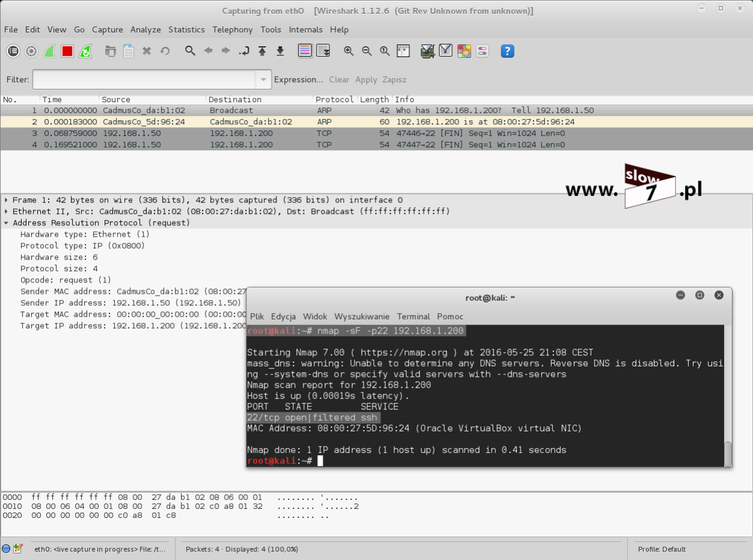Open capture options gear icon
The width and height of the screenshot is (753, 560).
(31, 51)
